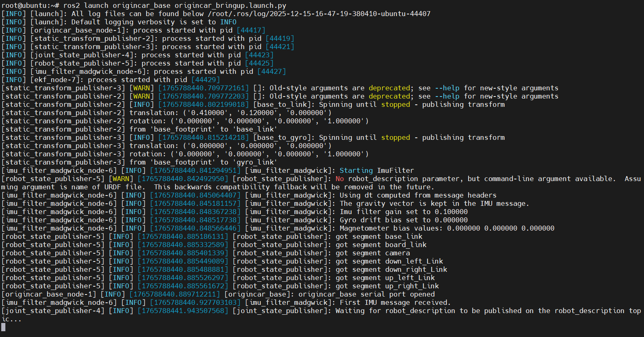Click the 'got segment up_right_Link' text
Image resolution: width=644 pixels, height=337 pixels.
pyautogui.click(x=387, y=286)
